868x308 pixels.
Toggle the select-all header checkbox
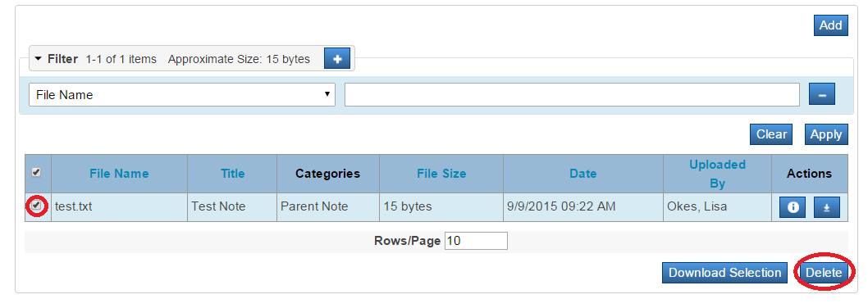click(36, 173)
